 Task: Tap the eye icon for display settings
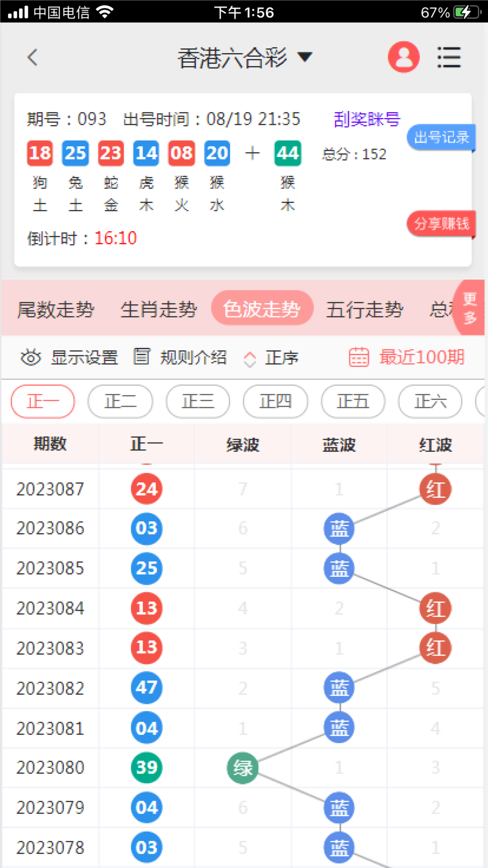[31, 357]
